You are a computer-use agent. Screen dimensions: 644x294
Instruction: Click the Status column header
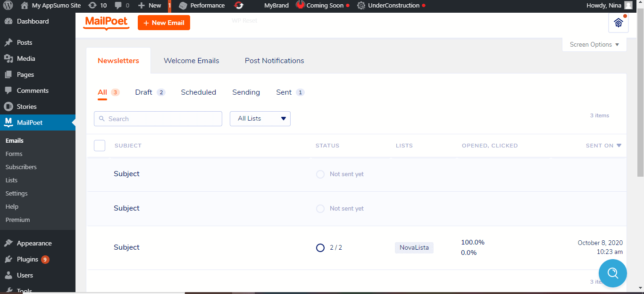pyautogui.click(x=327, y=146)
